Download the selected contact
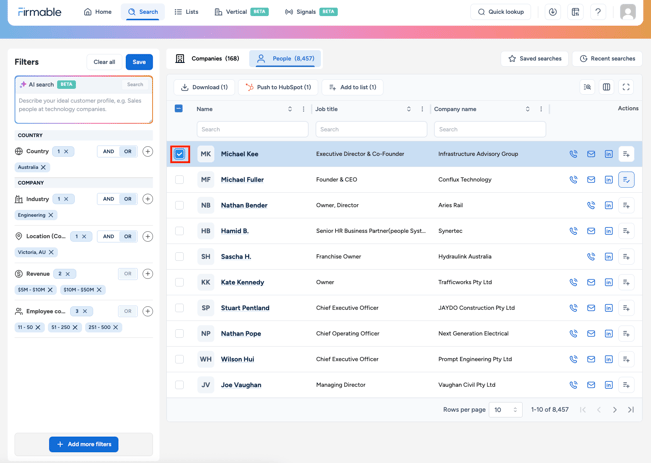Screen dimensions: 651x463 204,87
